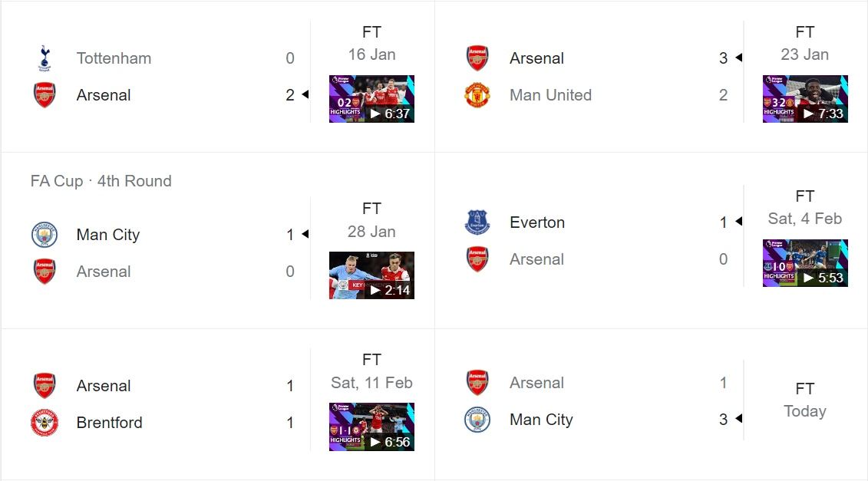Click the Everton club crest icon
The width and height of the screenshot is (868, 481).
click(x=477, y=222)
